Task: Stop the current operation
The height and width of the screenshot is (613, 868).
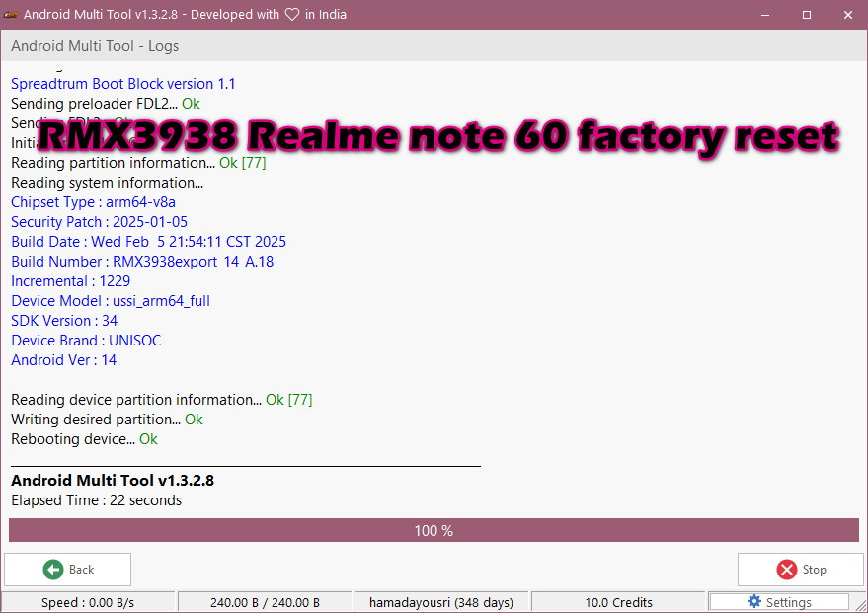Action: (x=801, y=570)
